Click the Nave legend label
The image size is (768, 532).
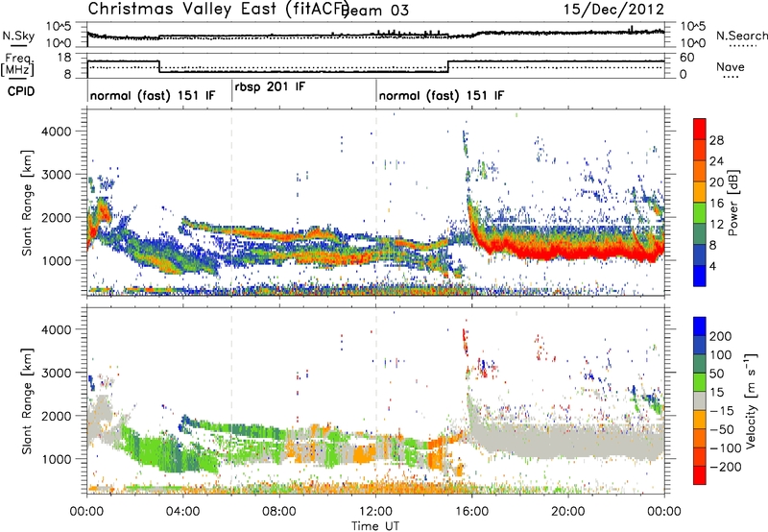coord(731,66)
